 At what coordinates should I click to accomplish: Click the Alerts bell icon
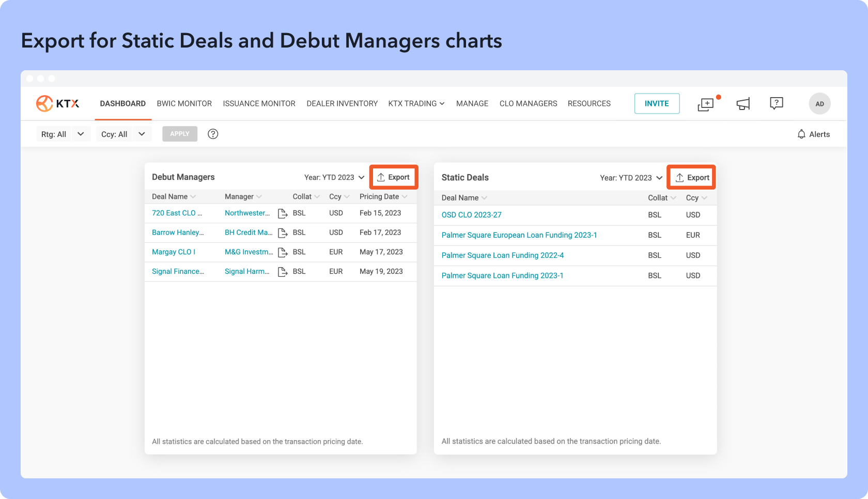801,134
